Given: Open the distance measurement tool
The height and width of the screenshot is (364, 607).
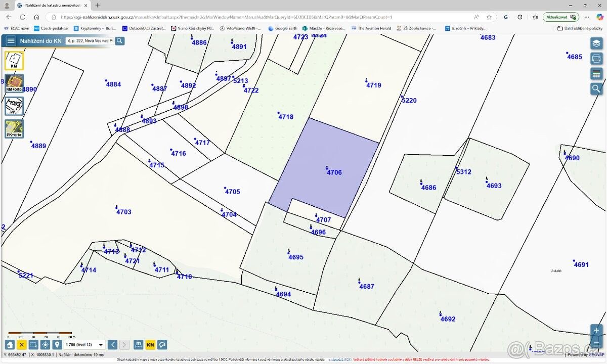Looking at the screenshot, I should pos(138,345).
